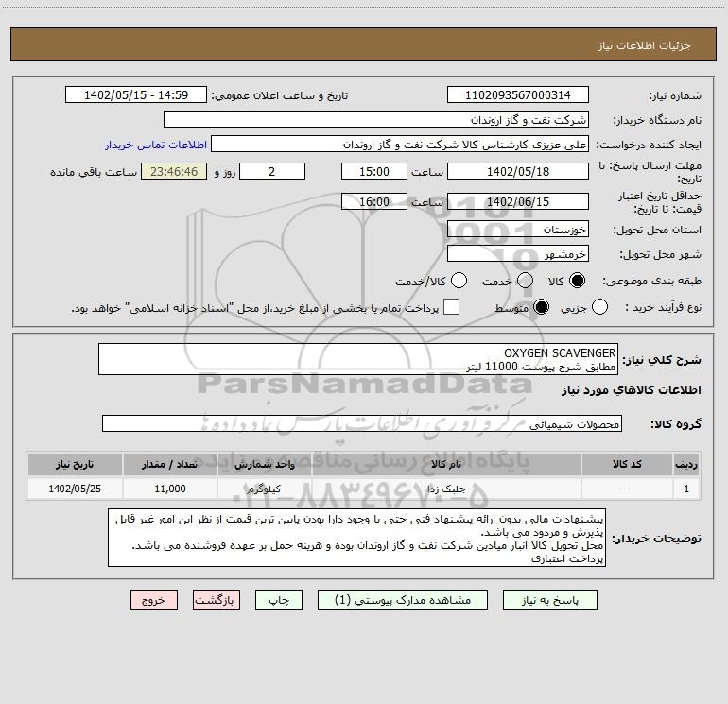Viewport: 728px width, 704px height.
Task: Open اطلاعات تماس خریدار link
Action: point(156,145)
